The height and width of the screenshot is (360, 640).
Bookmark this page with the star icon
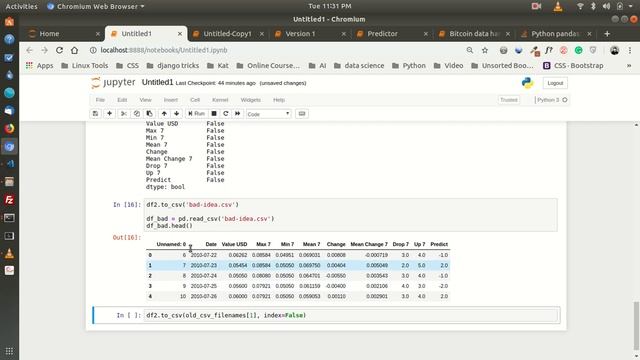[485, 50]
